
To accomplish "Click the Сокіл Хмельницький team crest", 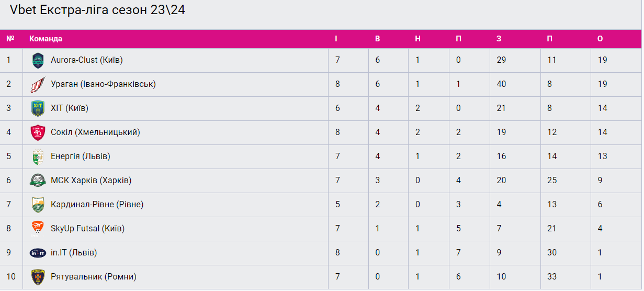I will [38, 133].
